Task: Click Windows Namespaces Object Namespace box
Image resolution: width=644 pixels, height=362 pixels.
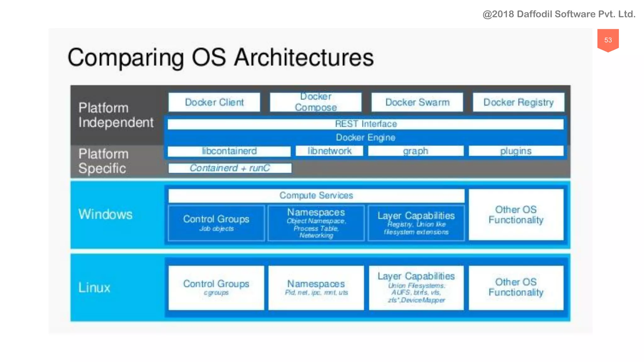Action: pyautogui.click(x=316, y=223)
